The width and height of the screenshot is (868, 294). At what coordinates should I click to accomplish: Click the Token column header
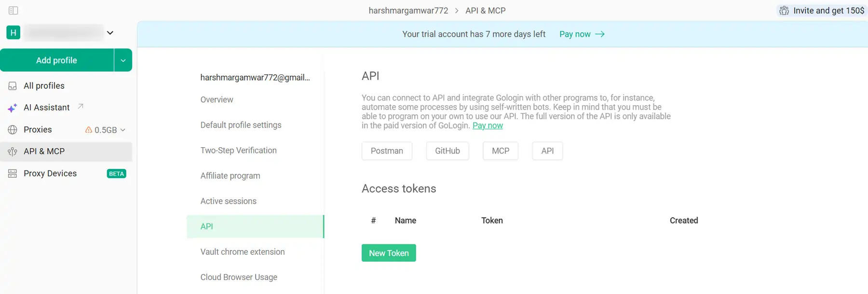click(x=492, y=221)
